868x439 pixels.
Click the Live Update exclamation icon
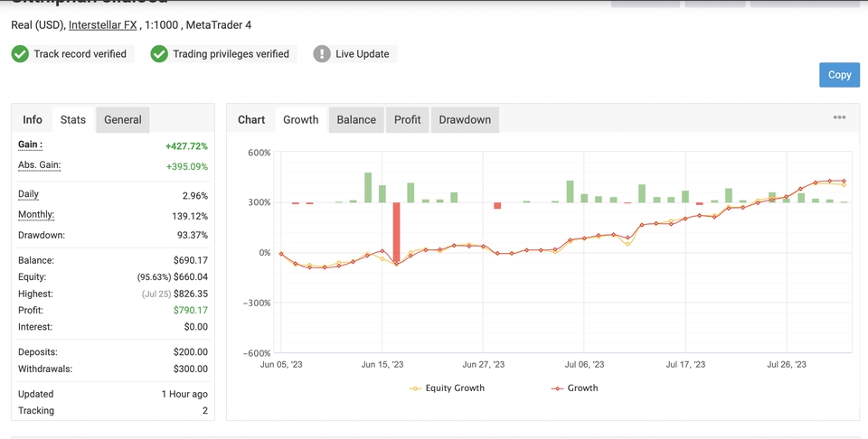322,53
